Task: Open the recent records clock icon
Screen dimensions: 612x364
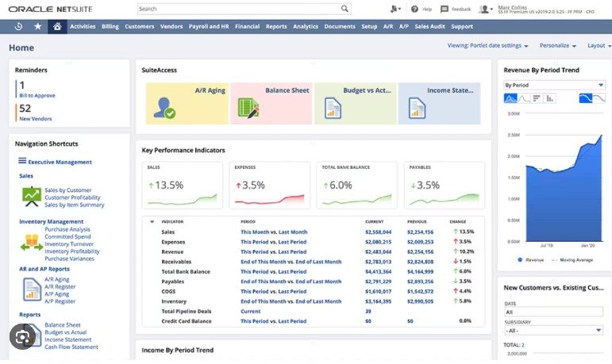Action: pyautogui.click(x=19, y=26)
